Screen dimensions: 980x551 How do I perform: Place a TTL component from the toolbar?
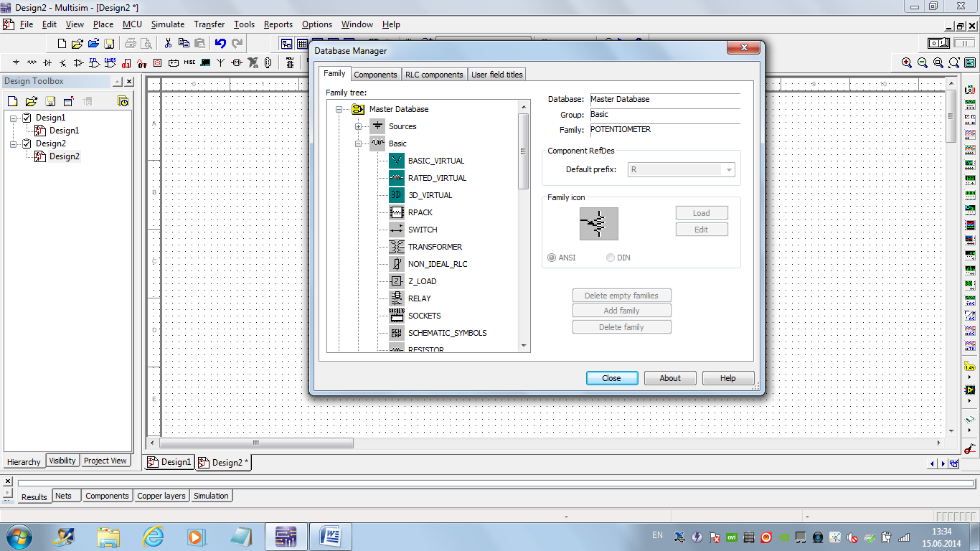(94, 62)
